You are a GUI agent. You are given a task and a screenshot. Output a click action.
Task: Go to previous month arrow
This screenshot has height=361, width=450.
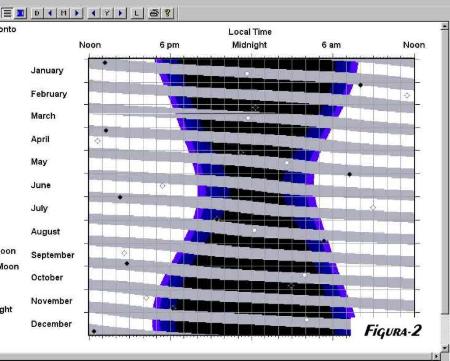50,13
